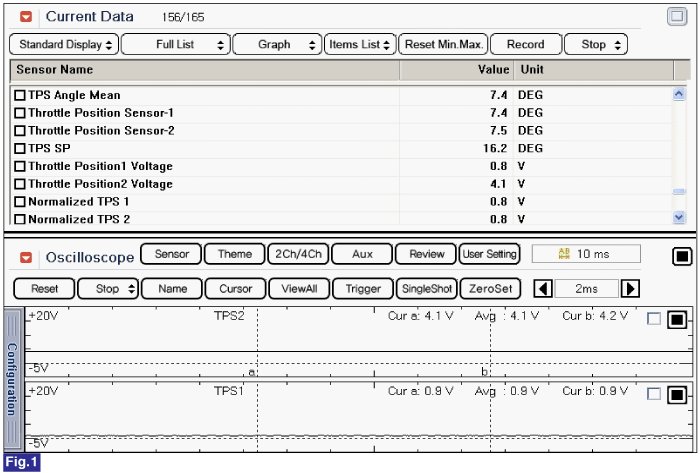This screenshot has height=473, width=700.
Task: Click left arrow to decrease time division
Action: point(543,289)
